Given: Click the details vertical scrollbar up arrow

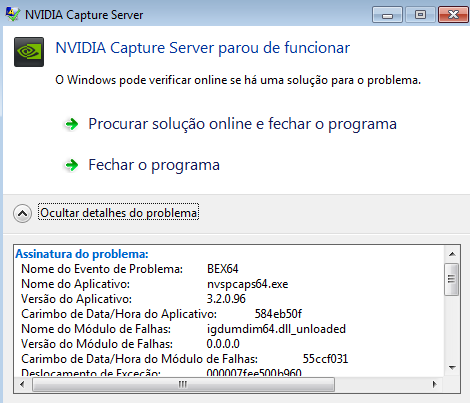Looking at the screenshot, I should (x=452, y=254).
